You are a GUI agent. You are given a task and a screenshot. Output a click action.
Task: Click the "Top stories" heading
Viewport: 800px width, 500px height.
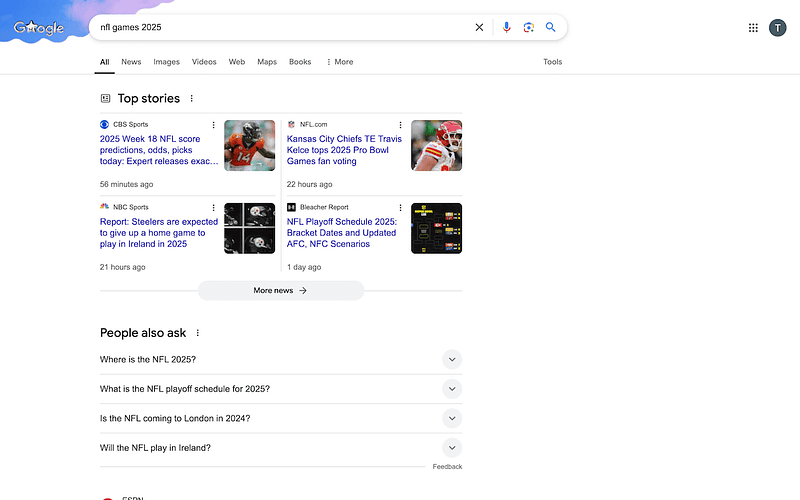149,98
